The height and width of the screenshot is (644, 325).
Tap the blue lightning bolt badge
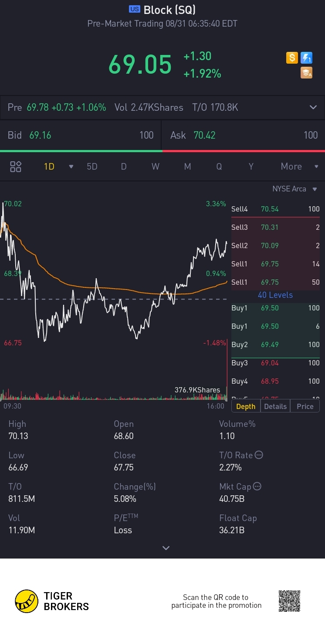(x=307, y=58)
